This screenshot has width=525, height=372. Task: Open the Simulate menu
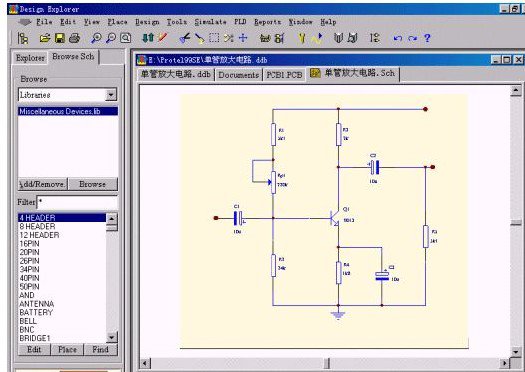[211, 22]
